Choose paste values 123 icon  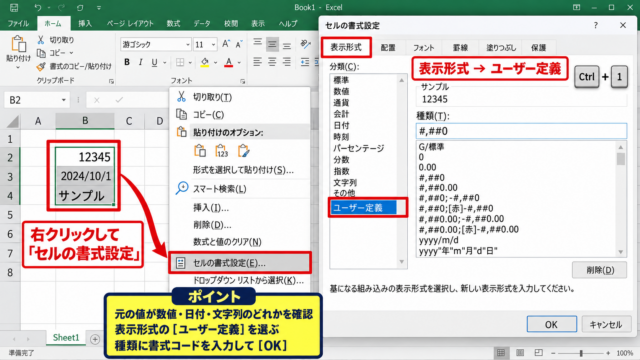tap(221, 151)
